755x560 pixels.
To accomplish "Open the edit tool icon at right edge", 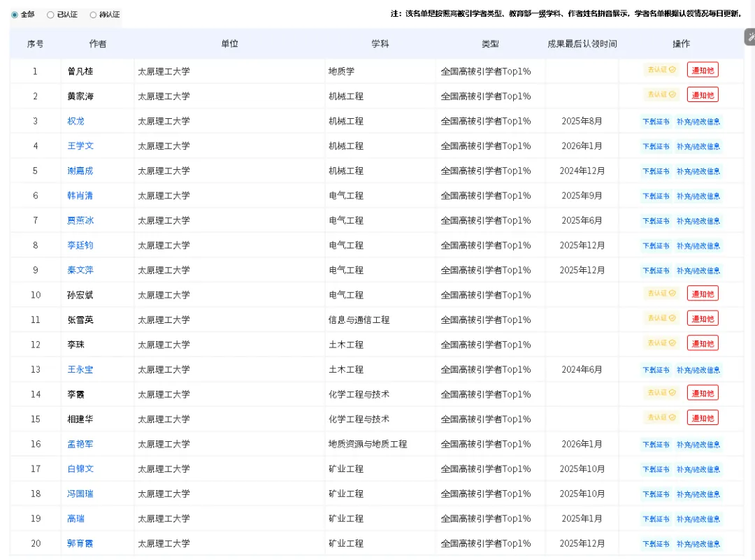I will point(750,37).
